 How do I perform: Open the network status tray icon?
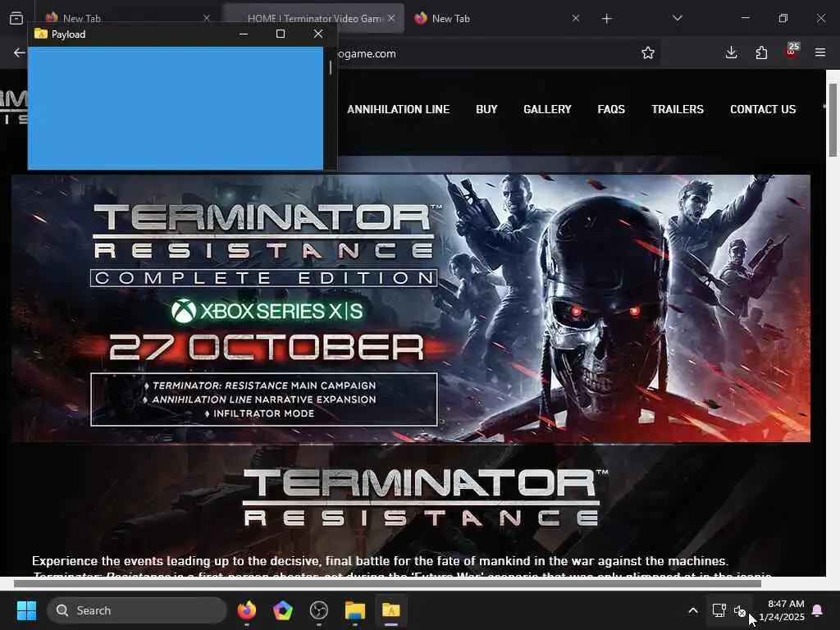coord(719,610)
